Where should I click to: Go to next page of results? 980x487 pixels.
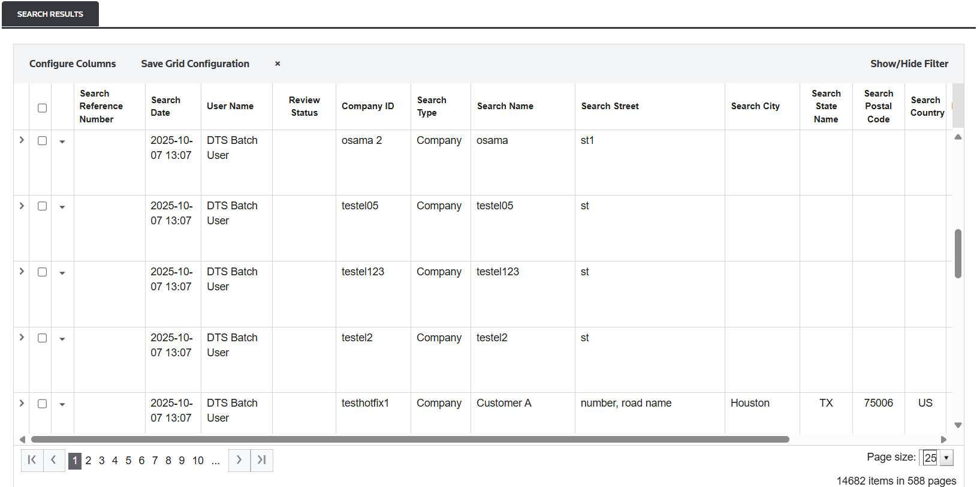tap(239, 460)
